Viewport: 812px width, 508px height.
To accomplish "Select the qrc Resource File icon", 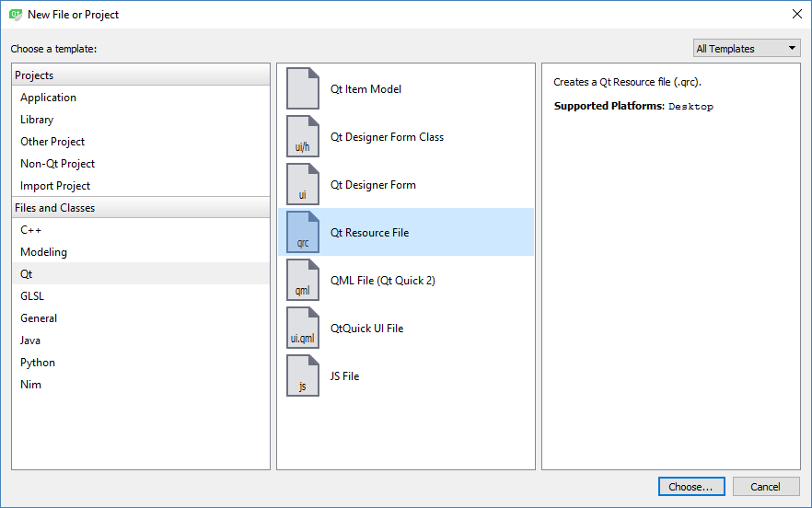I will coord(302,233).
